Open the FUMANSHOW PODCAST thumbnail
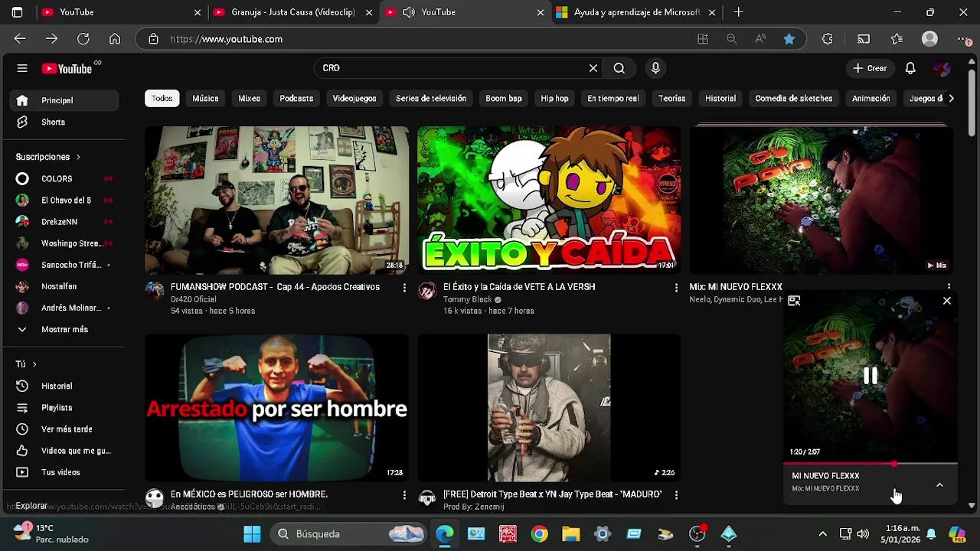Screen dimensions: 980x551 coord(276,200)
